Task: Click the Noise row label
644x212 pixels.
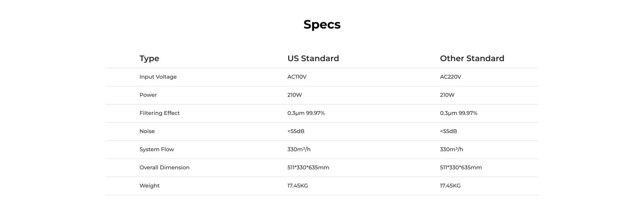Action: point(147,131)
